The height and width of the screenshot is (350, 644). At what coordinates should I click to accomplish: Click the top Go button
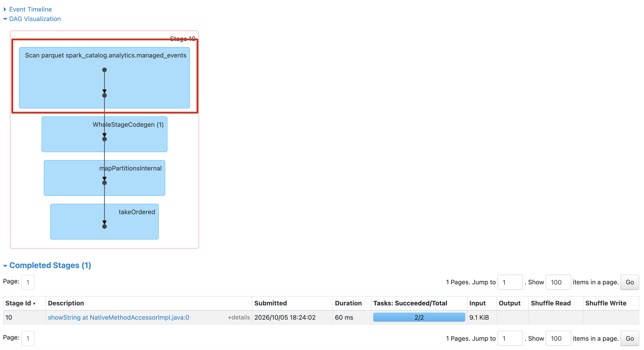[x=629, y=282]
